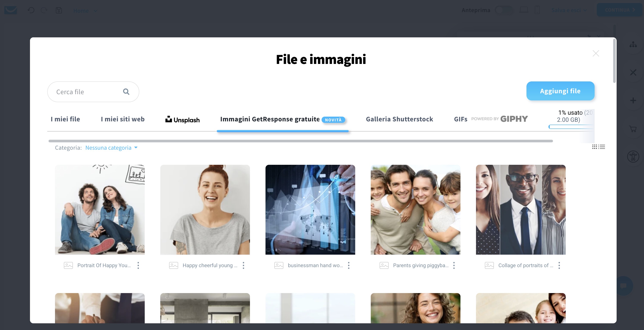Image resolution: width=644 pixels, height=330 pixels.
Task: Click the Aggiungi file button
Action: click(x=560, y=91)
